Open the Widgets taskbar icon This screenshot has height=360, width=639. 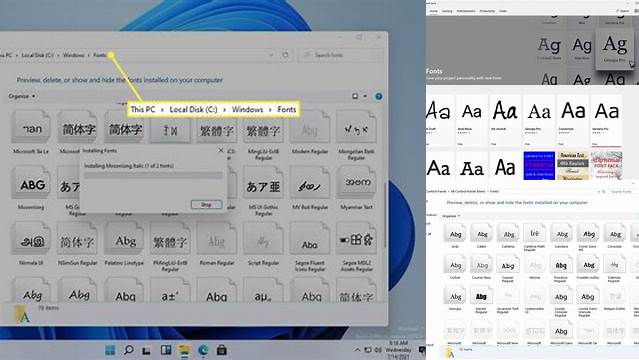point(166,350)
